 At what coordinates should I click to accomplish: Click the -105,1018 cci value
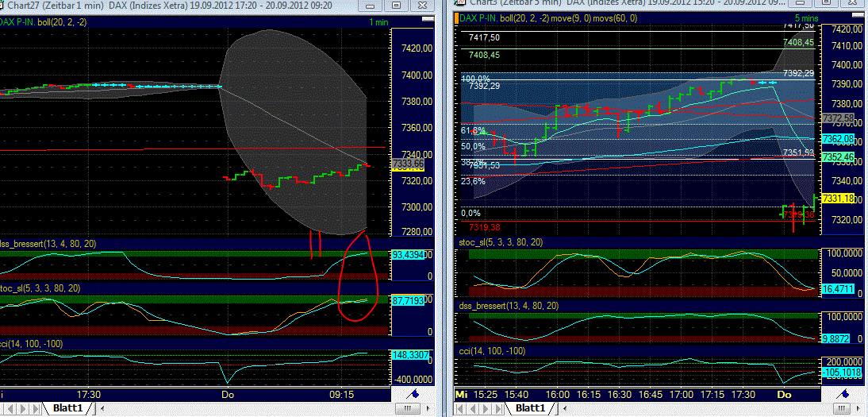point(842,372)
